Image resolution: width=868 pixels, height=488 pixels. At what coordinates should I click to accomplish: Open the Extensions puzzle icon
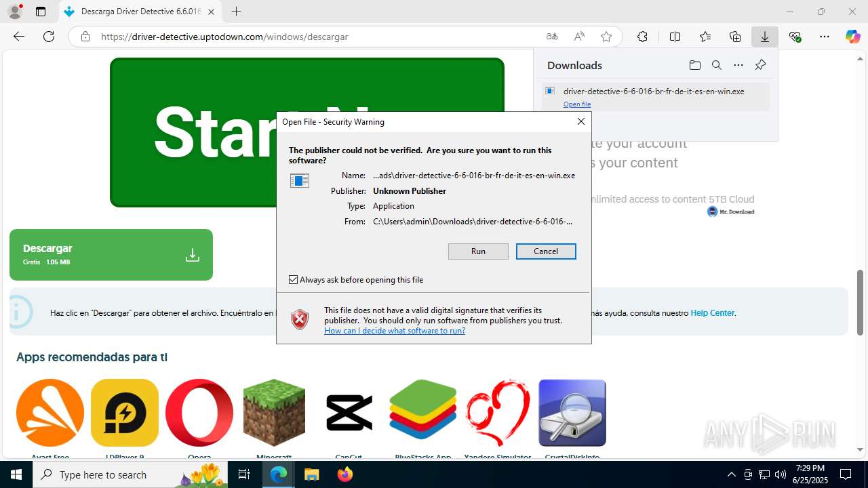(642, 37)
